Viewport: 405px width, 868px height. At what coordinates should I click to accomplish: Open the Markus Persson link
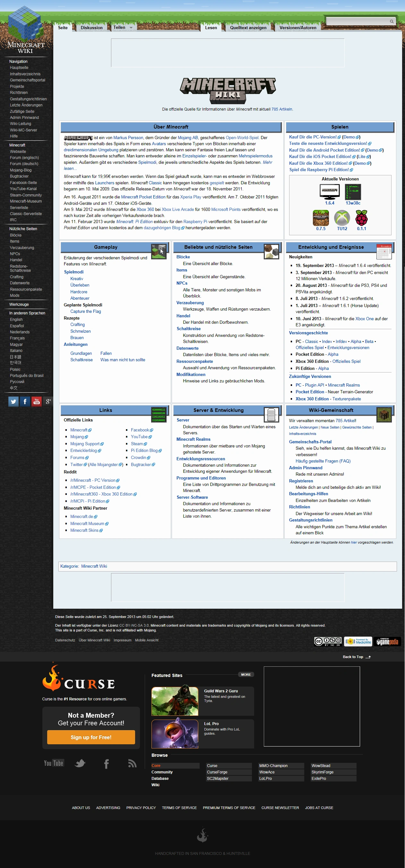tap(128, 138)
